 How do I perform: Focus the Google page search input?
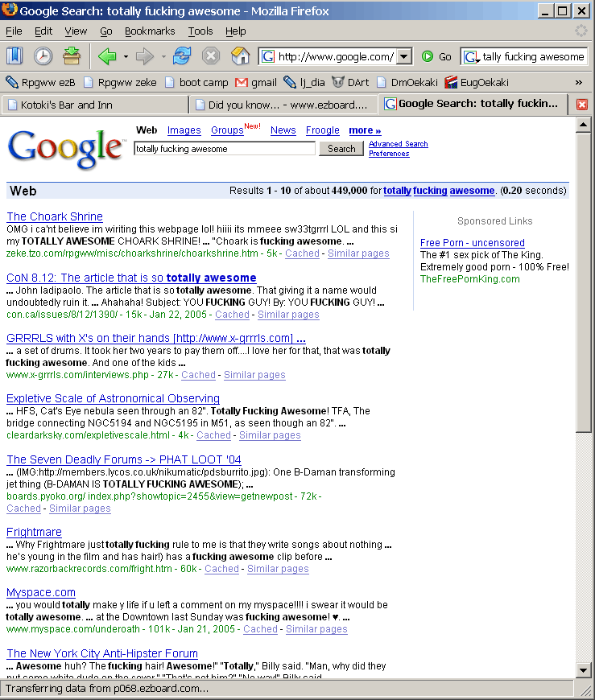[x=225, y=149]
